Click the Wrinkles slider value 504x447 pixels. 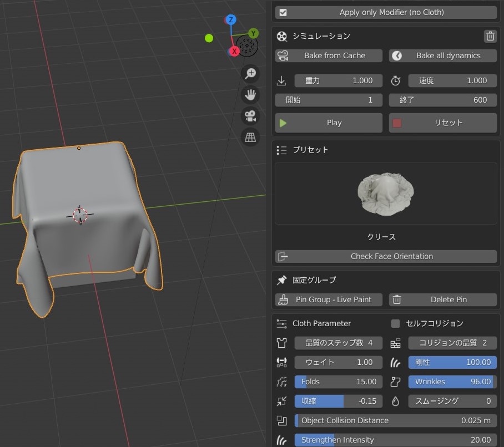(451, 382)
